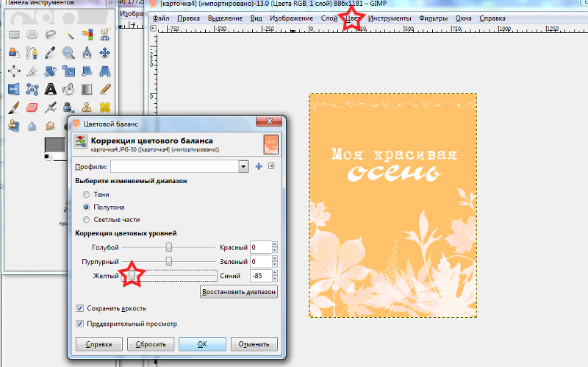Select the Clone stamp tool
Screen dimensions: 588x367
click(87, 107)
